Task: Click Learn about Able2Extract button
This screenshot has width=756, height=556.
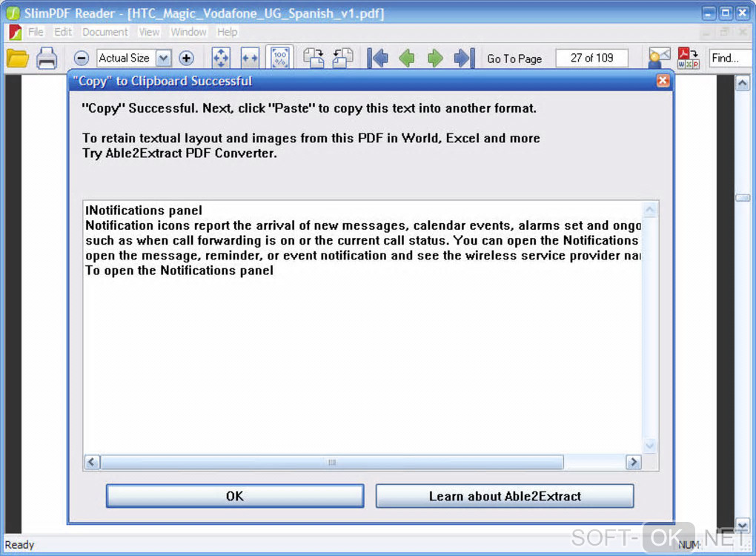Action: (505, 496)
